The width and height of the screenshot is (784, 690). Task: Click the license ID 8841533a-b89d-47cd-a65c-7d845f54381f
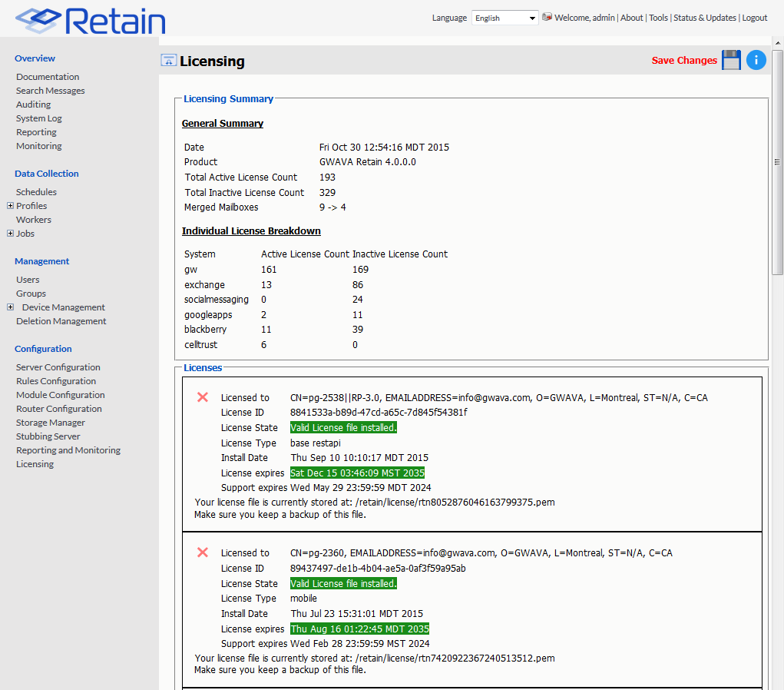pos(379,413)
